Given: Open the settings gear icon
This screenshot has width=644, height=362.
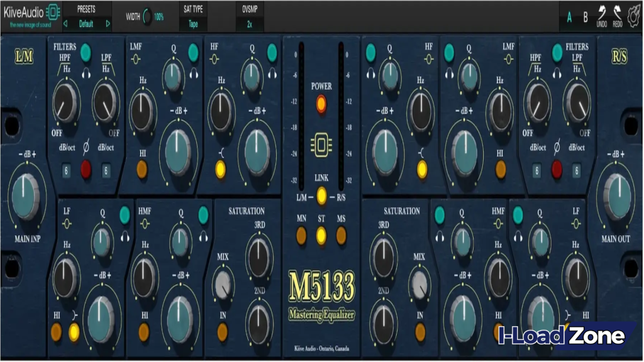Looking at the screenshot, I should [x=633, y=15].
